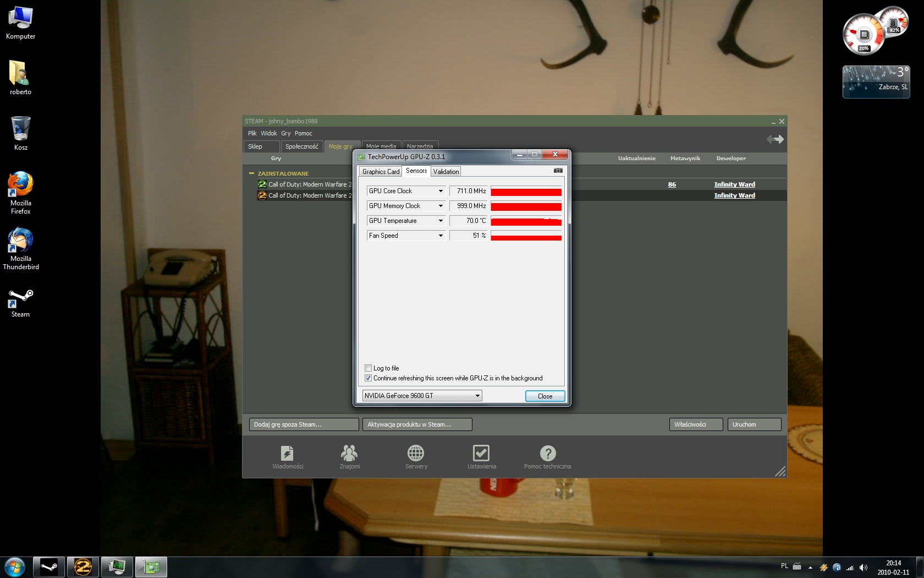The height and width of the screenshot is (578, 924).
Task: Switch to the Graphics Card tab
Action: point(381,172)
